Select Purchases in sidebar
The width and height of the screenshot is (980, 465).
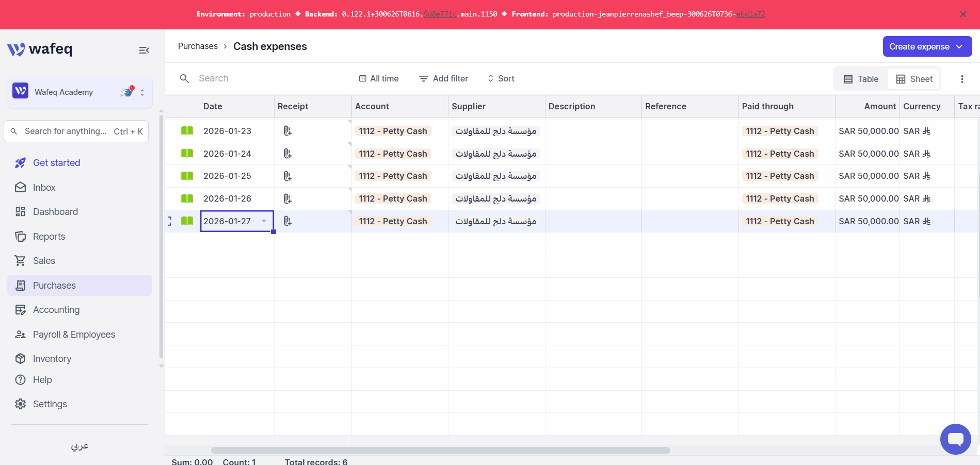79,286
